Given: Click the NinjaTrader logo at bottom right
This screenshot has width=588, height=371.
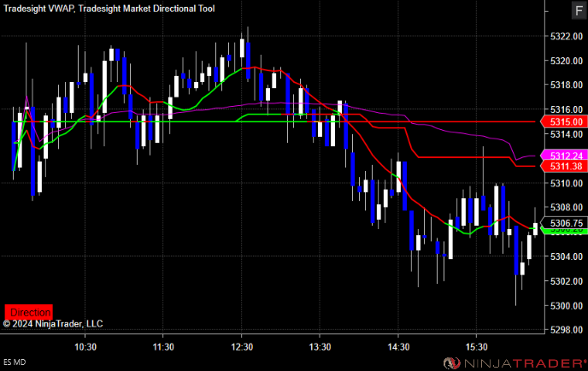Looking at the screenshot, I should pyautogui.click(x=514, y=363).
